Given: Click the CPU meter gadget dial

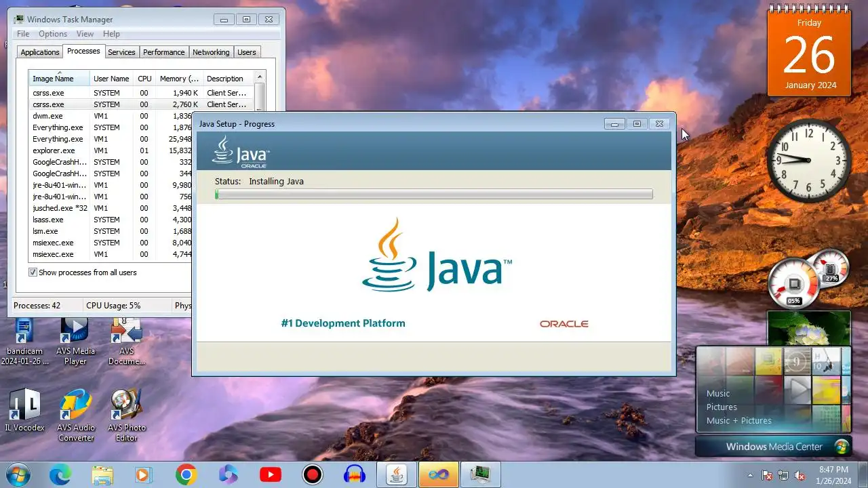Looking at the screenshot, I should 793,283.
